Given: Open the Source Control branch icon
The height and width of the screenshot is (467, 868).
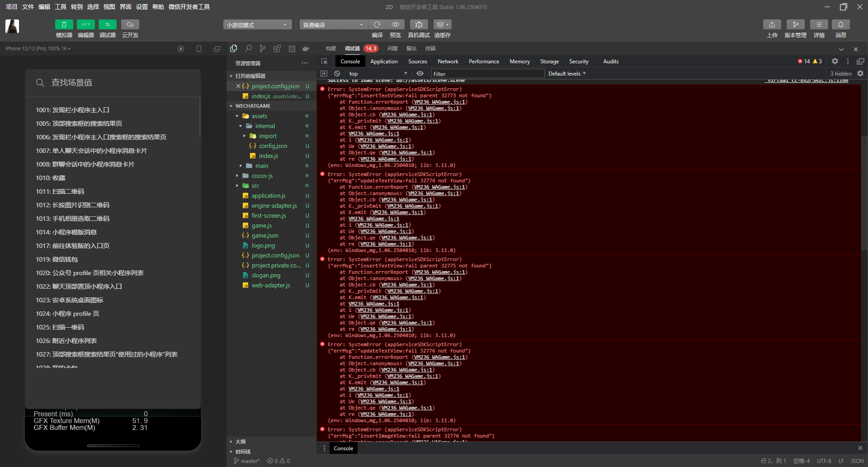Looking at the screenshot, I should tap(263, 48).
